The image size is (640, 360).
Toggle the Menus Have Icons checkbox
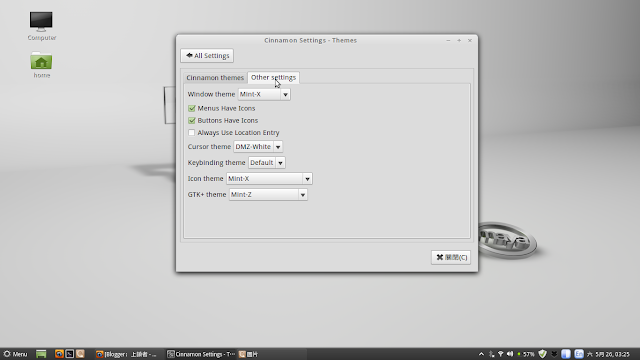(x=191, y=108)
